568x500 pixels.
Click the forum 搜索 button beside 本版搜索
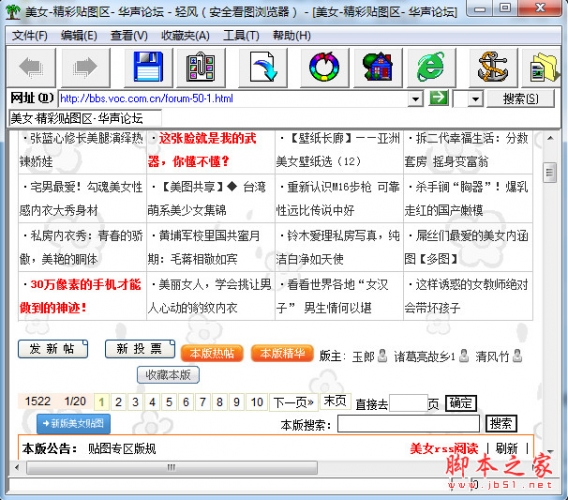pyautogui.click(x=501, y=423)
